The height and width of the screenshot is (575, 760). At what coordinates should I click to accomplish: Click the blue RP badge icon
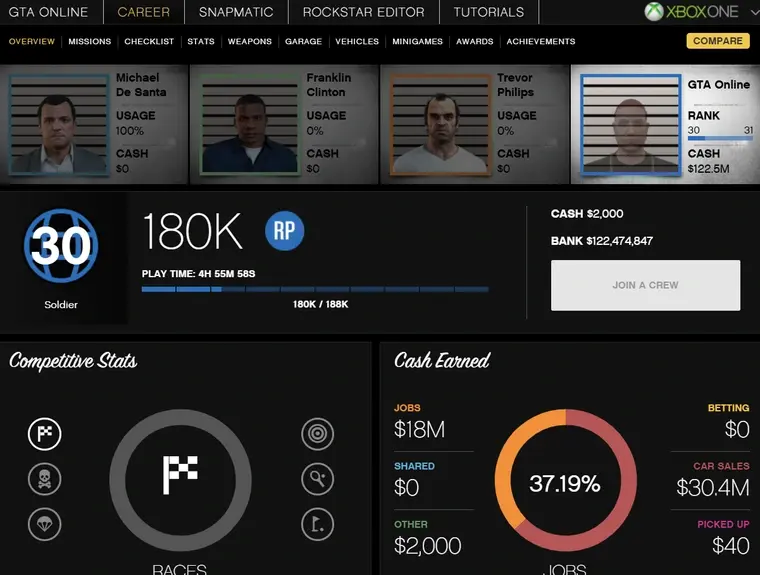tap(285, 231)
